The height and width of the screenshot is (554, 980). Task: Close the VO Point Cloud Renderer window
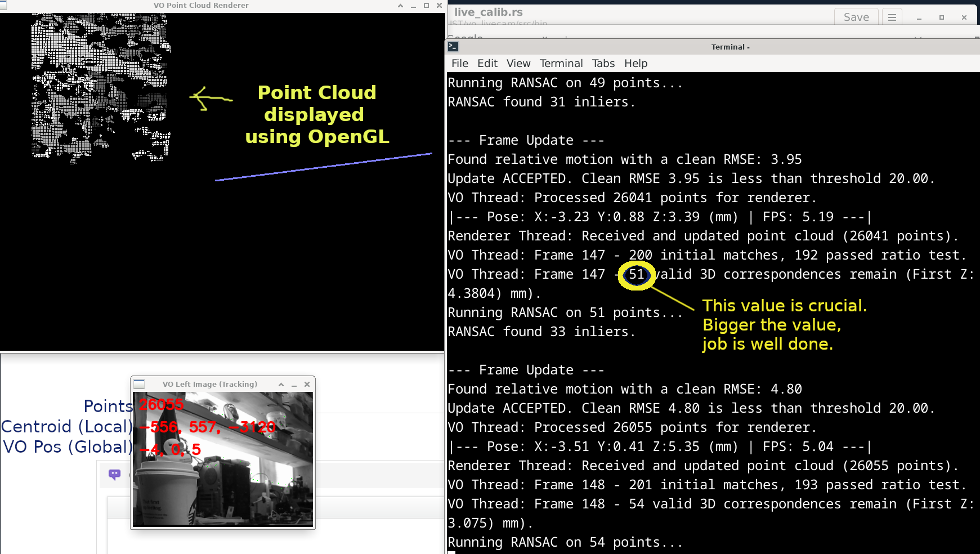click(x=439, y=6)
